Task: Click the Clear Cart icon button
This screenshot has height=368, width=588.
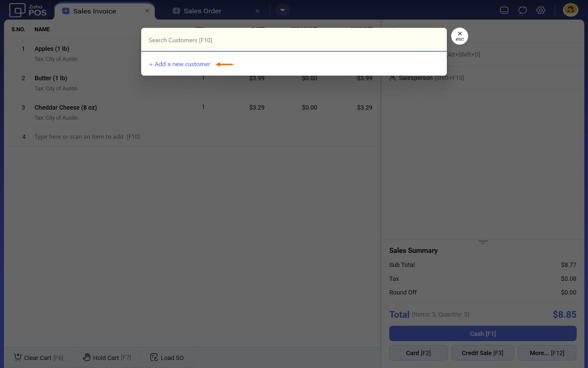Action: click(x=18, y=357)
